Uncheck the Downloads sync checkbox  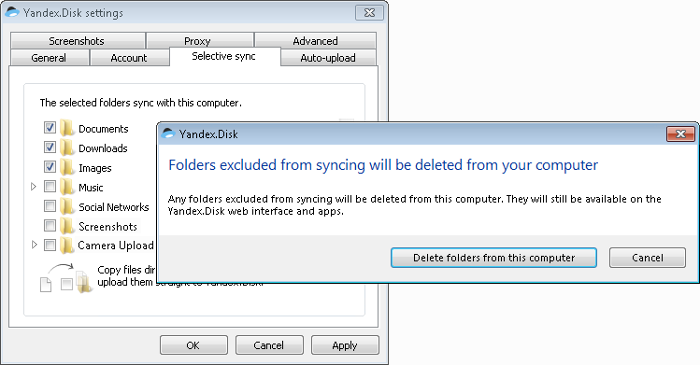click(x=50, y=147)
